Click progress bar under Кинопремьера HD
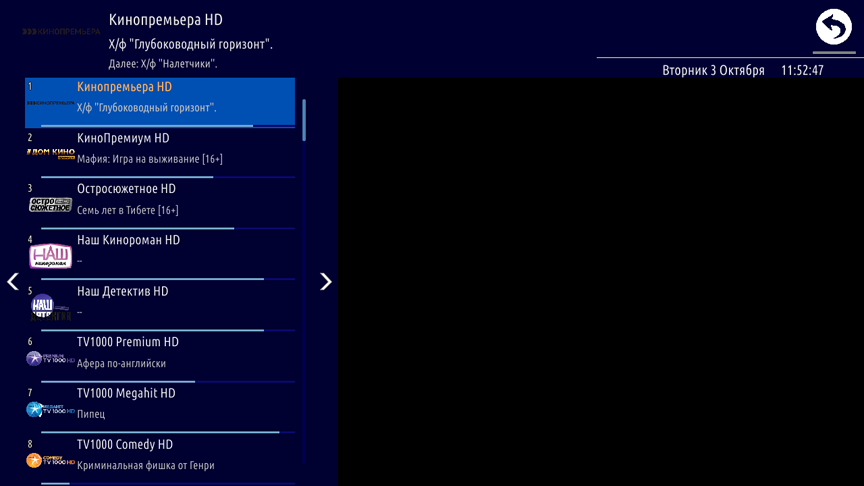The height and width of the screenshot is (486, 864). [168, 126]
